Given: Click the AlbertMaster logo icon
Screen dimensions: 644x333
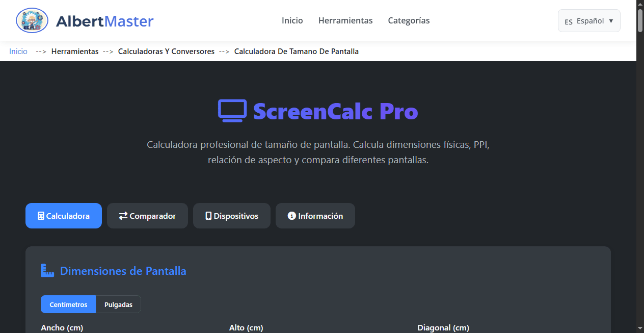Looking at the screenshot, I should pos(32,20).
